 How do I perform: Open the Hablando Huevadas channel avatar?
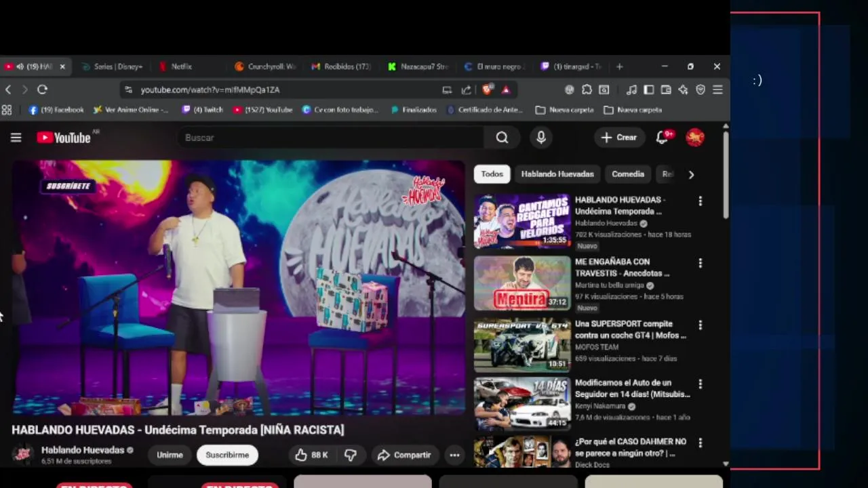22,455
